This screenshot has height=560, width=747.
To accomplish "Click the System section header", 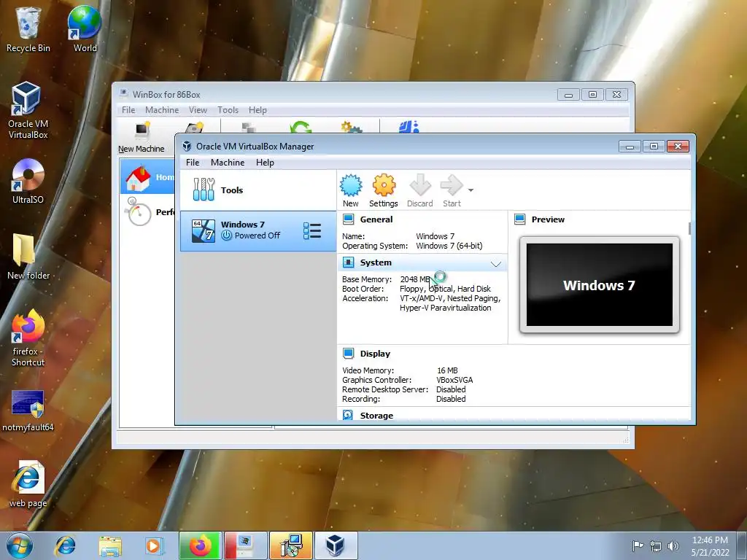I will [376, 262].
